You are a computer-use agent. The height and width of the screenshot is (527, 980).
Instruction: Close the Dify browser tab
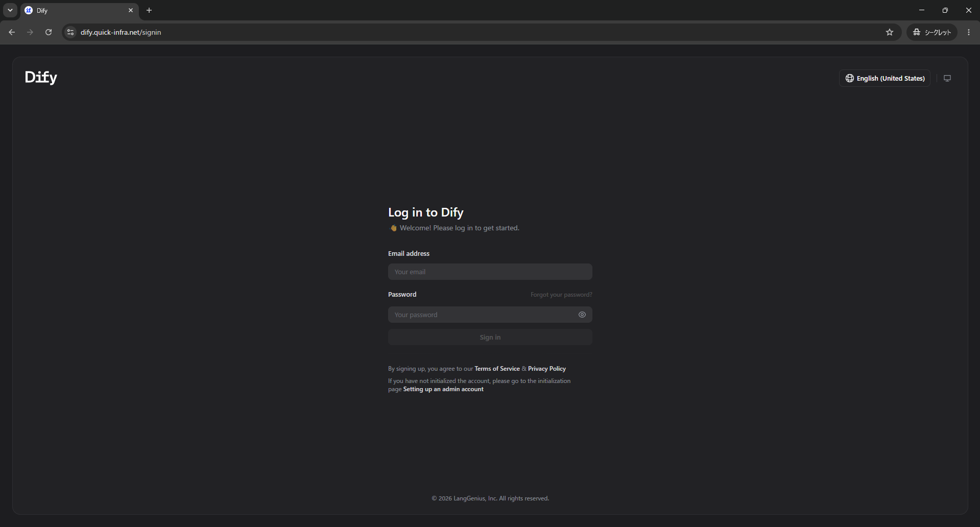pos(131,10)
